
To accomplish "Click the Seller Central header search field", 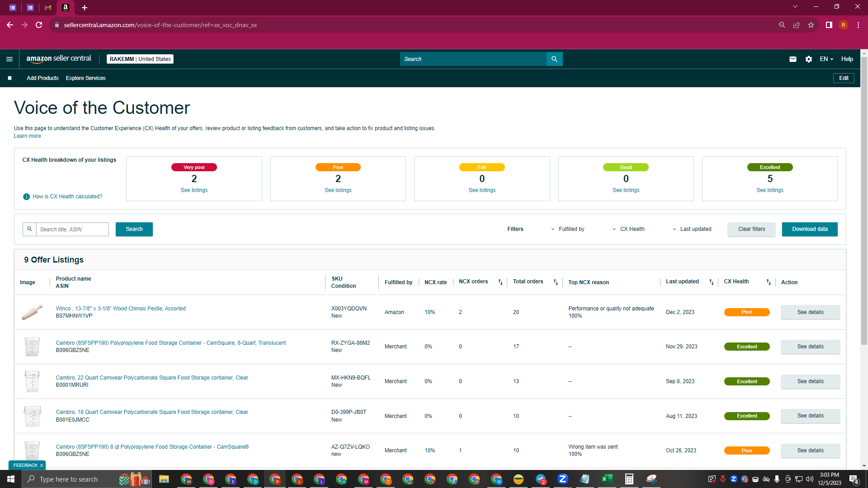I will tap(473, 59).
